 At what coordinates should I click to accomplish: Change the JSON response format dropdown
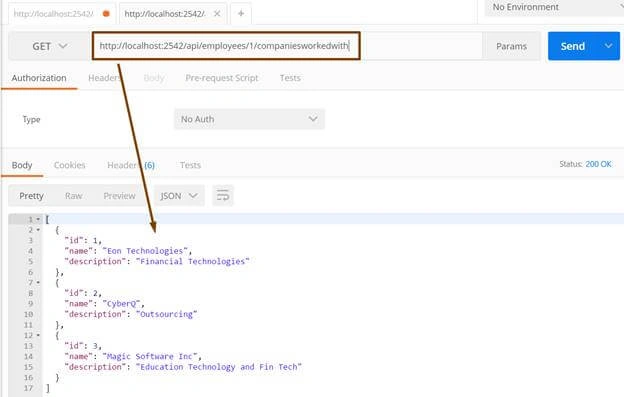coord(179,196)
